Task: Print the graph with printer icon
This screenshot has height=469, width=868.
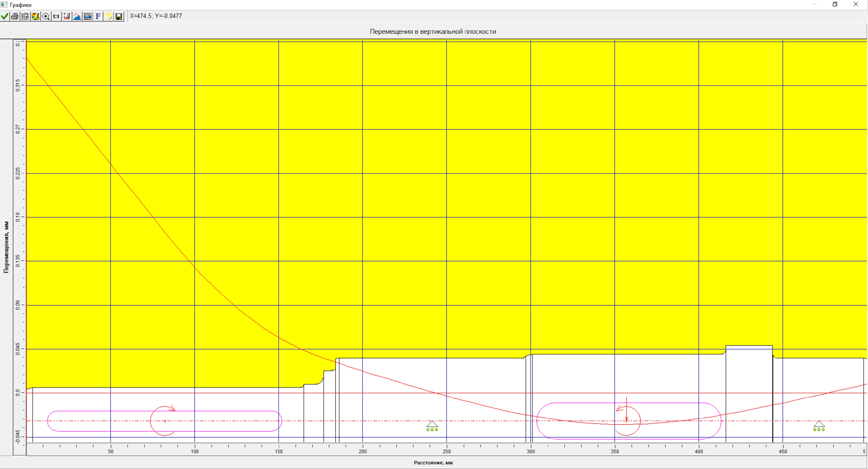Action: pyautogui.click(x=15, y=16)
